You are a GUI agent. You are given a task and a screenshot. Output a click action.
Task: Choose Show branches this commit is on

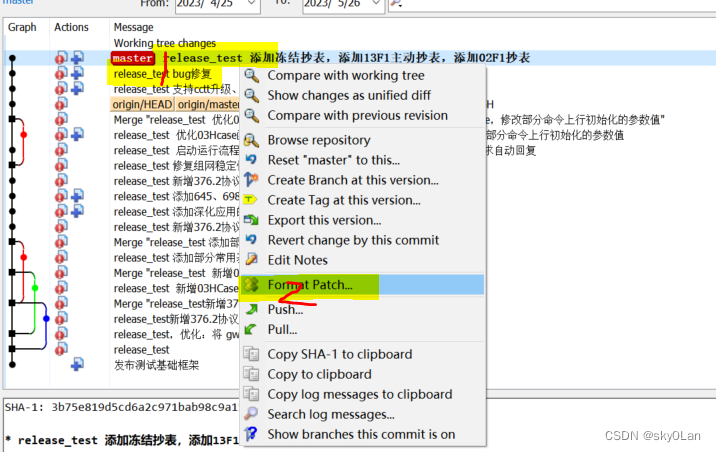coord(361,434)
